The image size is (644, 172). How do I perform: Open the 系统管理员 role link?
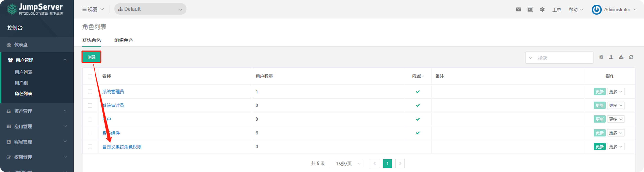click(113, 92)
